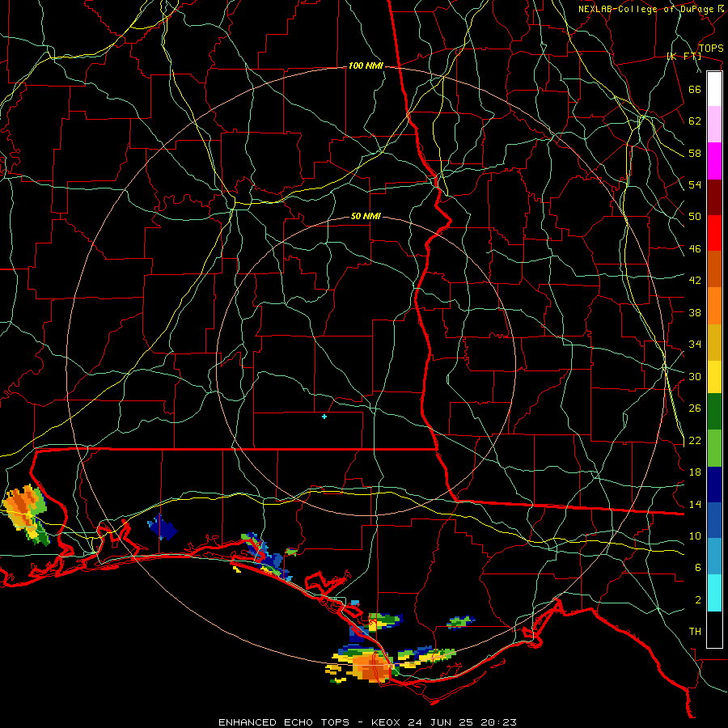Click the dark orange 46 kft legend swatch
The width and height of the screenshot is (728, 728).
[x=714, y=269]
